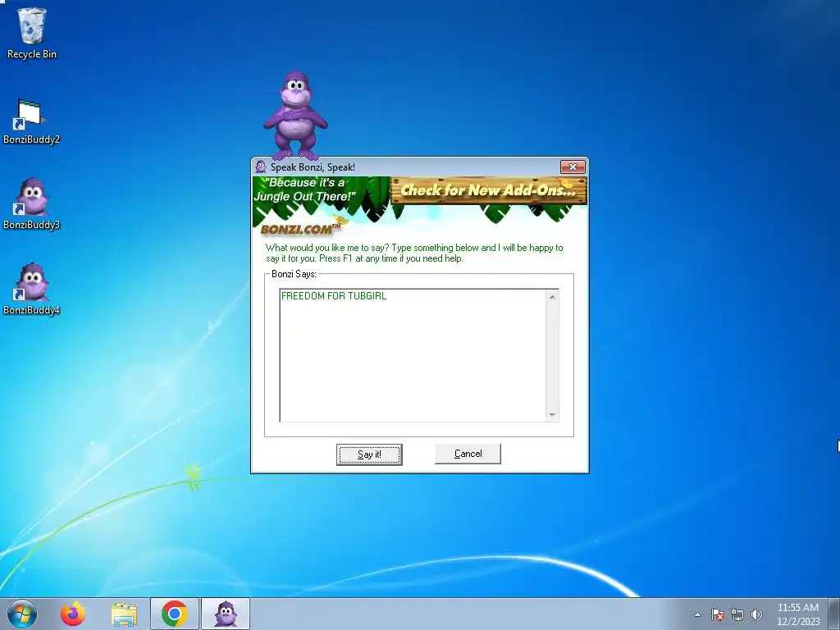The image size is (840, 630).
Task: Open the volume speaker tray icon
Action: pyautogui.click(x=756, y=614)
